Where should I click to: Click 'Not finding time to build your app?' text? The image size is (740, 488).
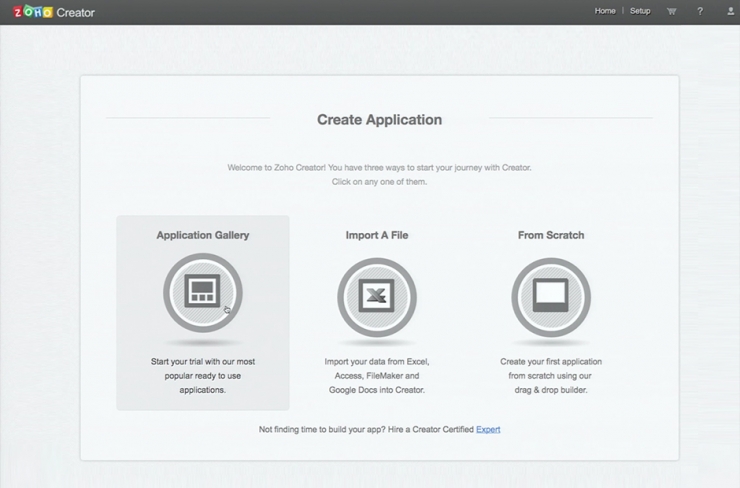click(x=322, y=429)
